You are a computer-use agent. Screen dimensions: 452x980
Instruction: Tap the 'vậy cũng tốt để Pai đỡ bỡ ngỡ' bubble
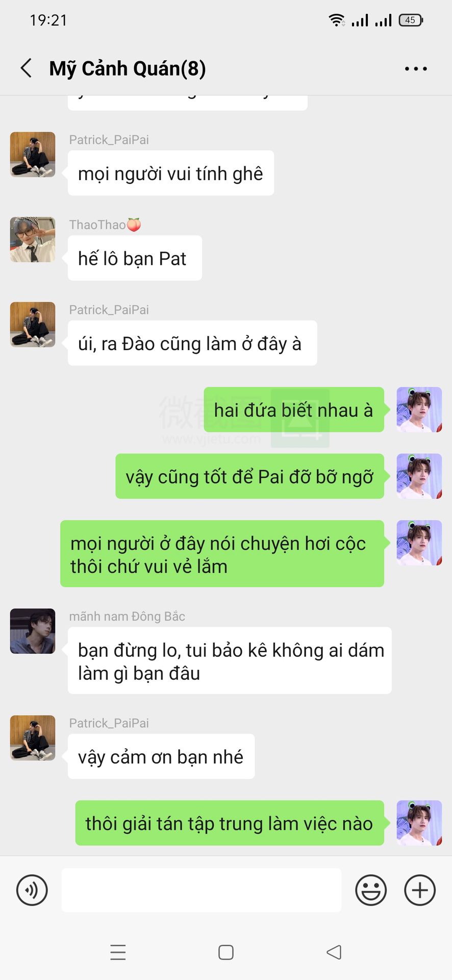click(x=250, y=476)
